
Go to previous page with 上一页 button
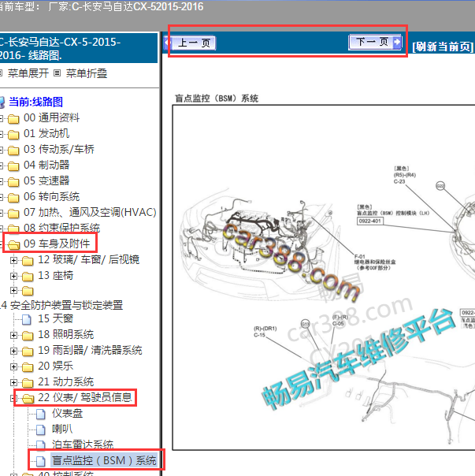190,43
